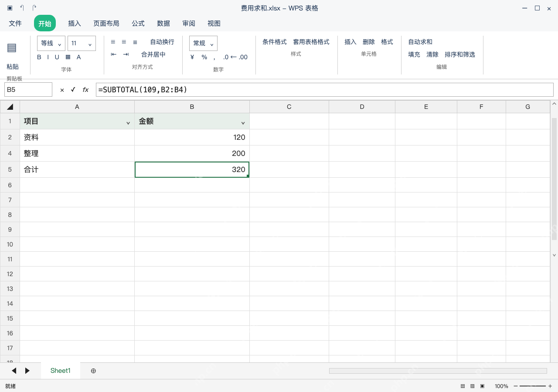
Task: Click the Paste icon in the clipboard group
Action: pos(12,48)
